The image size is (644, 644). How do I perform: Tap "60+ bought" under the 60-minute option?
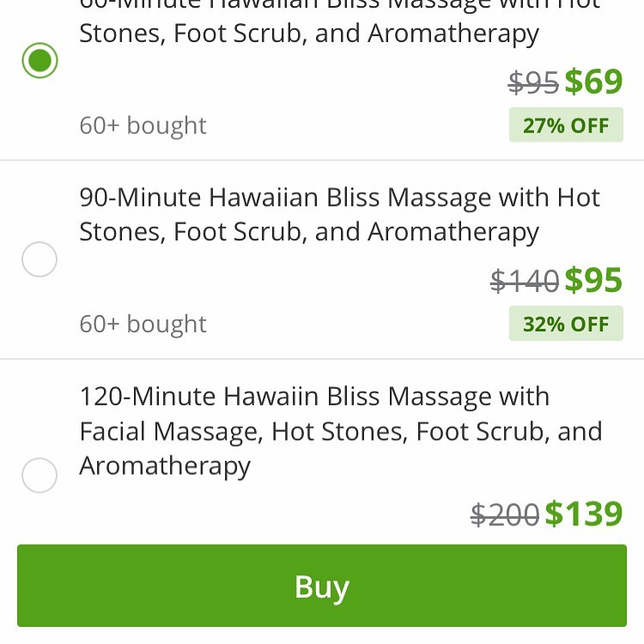click(x=143, y=125)
